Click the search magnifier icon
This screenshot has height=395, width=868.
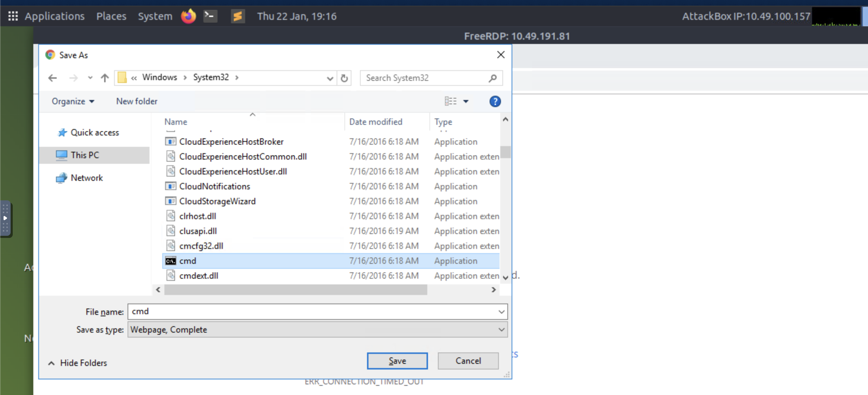click(492, 78)
